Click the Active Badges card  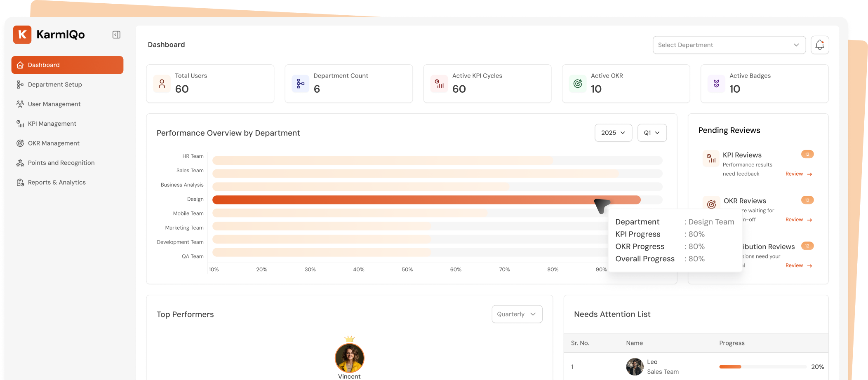point(764,84)
